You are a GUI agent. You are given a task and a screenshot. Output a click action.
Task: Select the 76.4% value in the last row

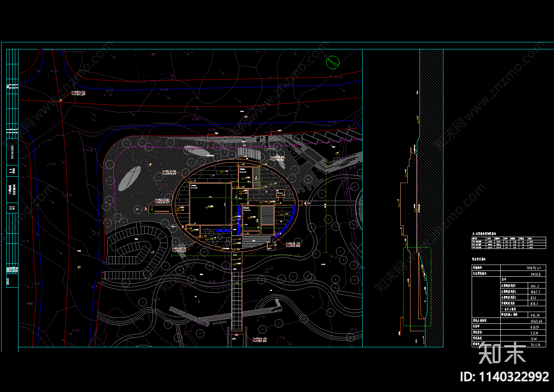tap(535, 345)
